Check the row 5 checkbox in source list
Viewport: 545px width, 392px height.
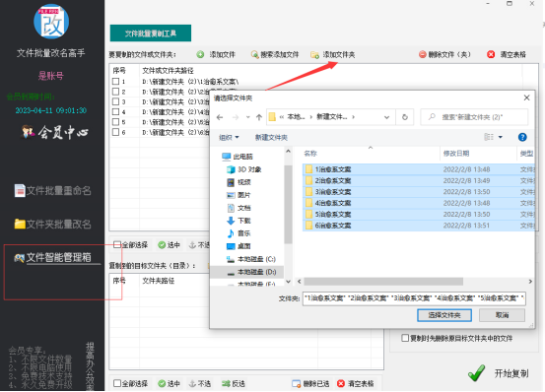(x=115, y=122)
